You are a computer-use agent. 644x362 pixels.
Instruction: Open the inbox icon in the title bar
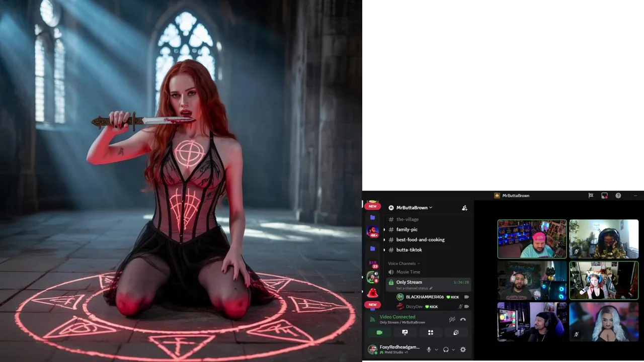(604, 196)
